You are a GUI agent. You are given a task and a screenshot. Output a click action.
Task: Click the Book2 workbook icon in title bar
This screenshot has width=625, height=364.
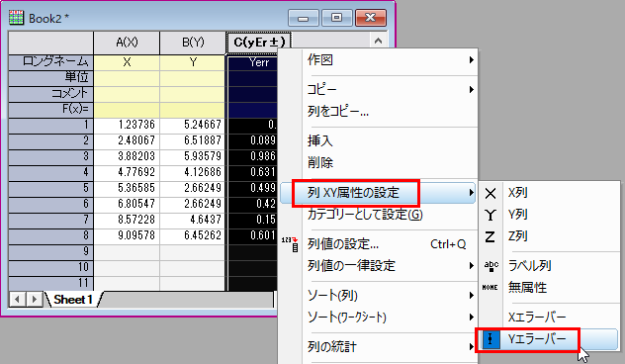point(17,18)
